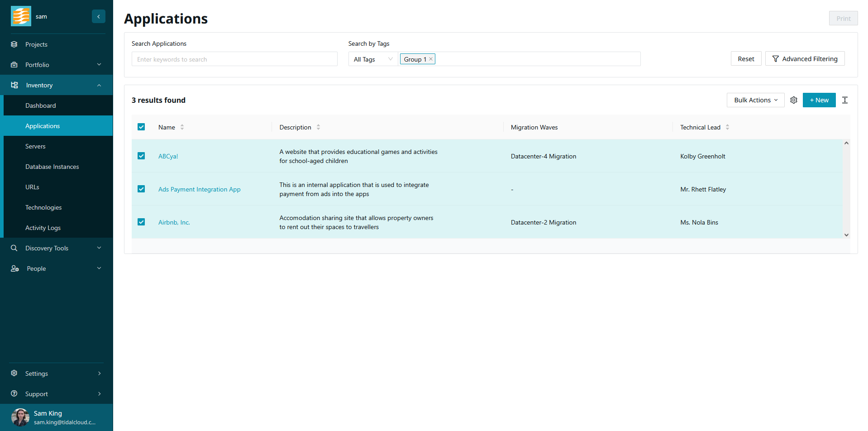Image resolution: width=868 pixels, height=431 pixels.
Task: Open the Ads Payment Integration App link
Action: [x=199, y=189]
